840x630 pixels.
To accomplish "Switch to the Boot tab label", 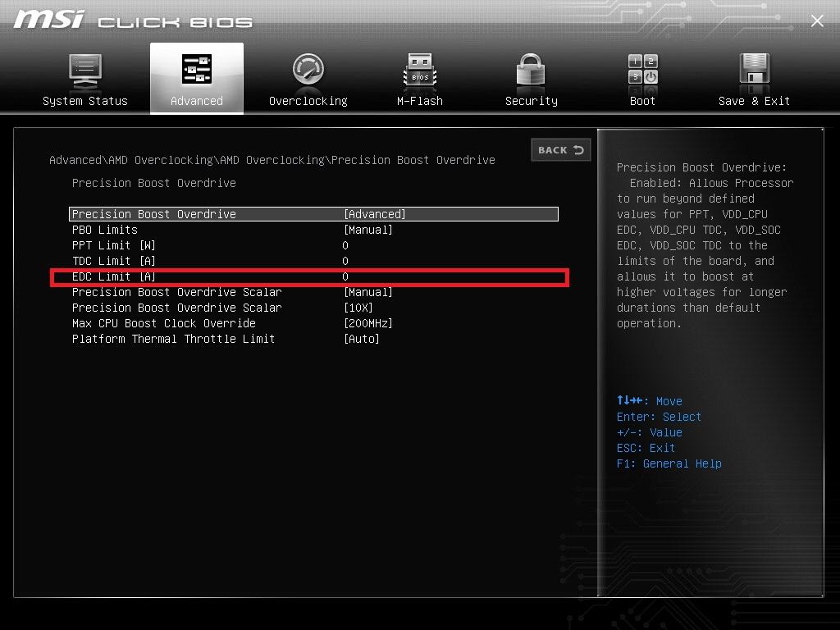I will click(642, 101).
